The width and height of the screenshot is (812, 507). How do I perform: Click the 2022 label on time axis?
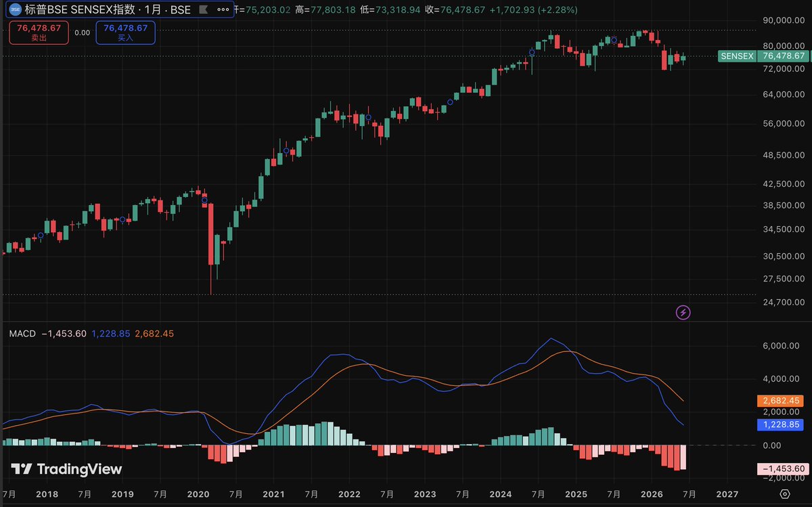coord(349,494)
